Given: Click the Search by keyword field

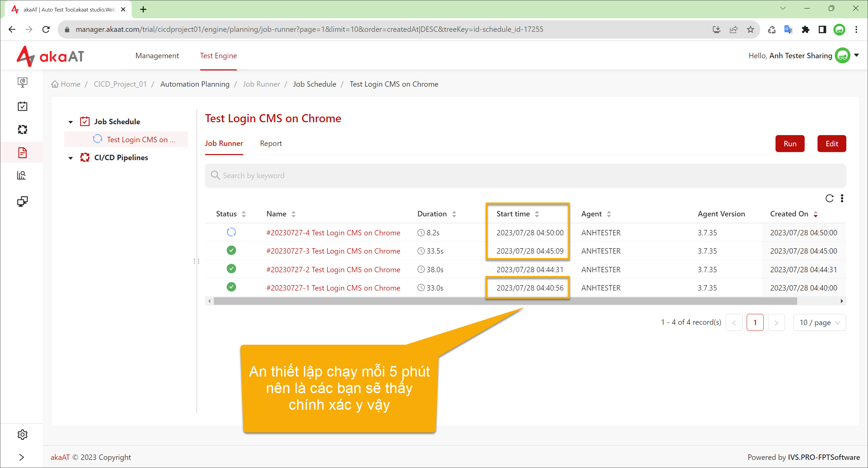Looking at the screenshot, I should (x=525, y=175).
